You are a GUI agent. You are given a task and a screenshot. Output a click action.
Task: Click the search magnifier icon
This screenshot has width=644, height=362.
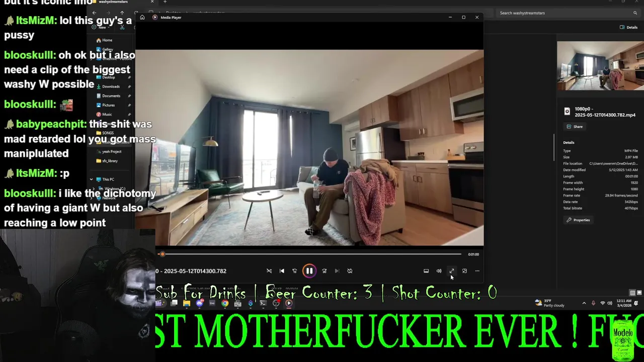coord(635,13)
